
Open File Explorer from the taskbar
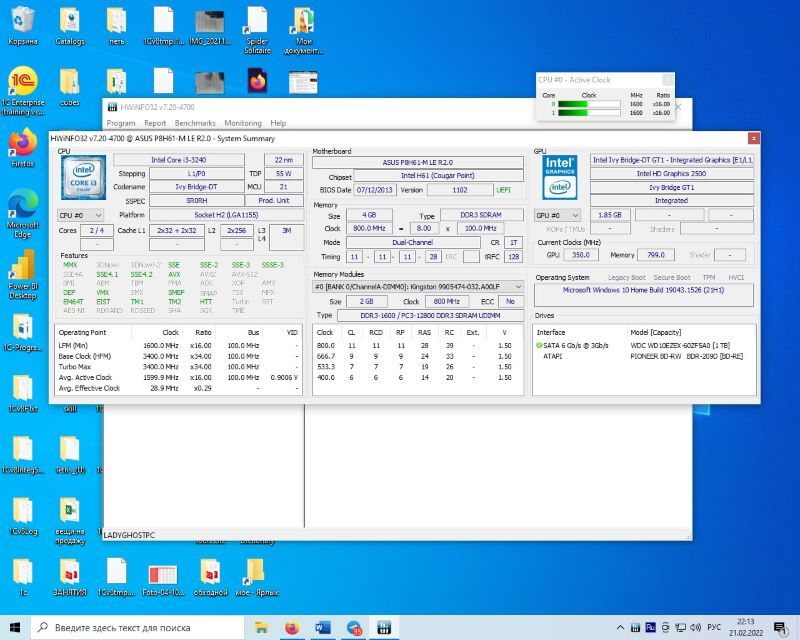click(261, 627)
